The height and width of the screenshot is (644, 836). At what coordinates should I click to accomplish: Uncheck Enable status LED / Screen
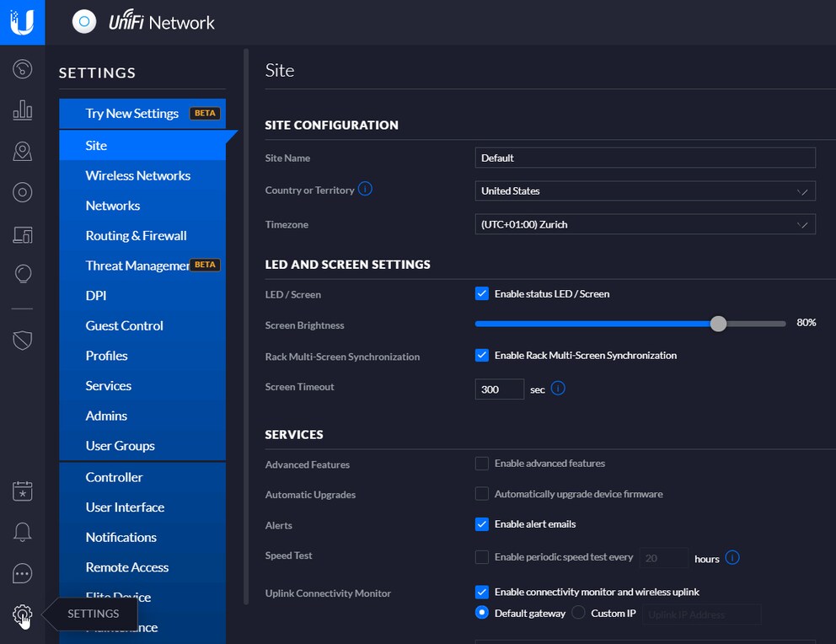point(482,293)
